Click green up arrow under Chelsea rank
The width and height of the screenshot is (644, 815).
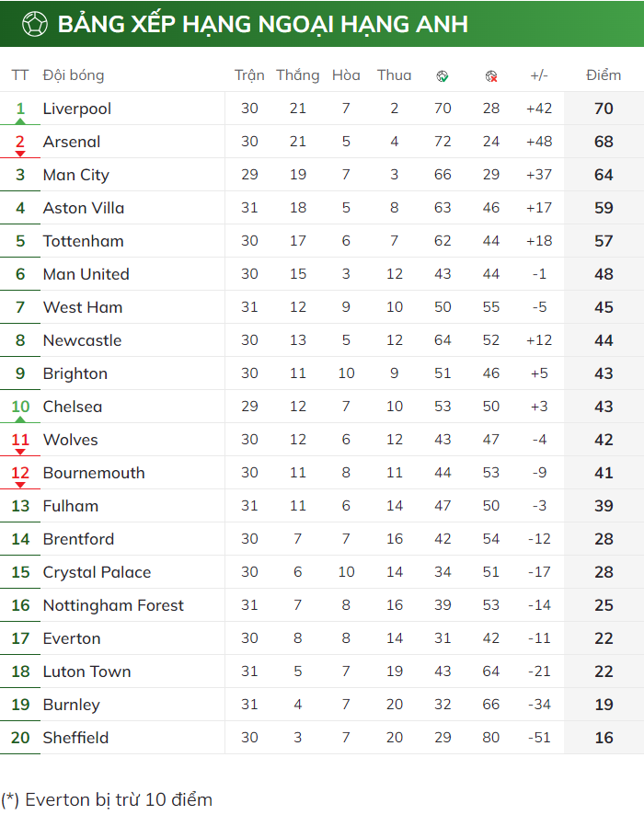point(20,419)
